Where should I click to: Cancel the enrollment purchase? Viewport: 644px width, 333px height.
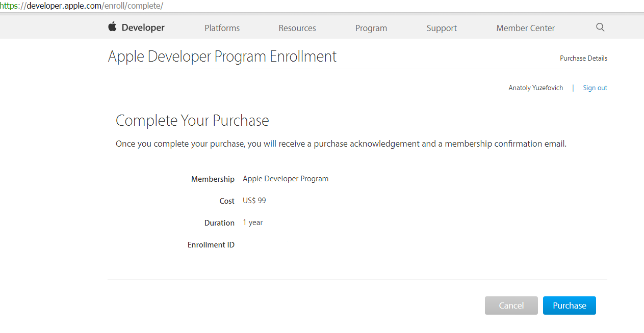click(x=511, y=306)
